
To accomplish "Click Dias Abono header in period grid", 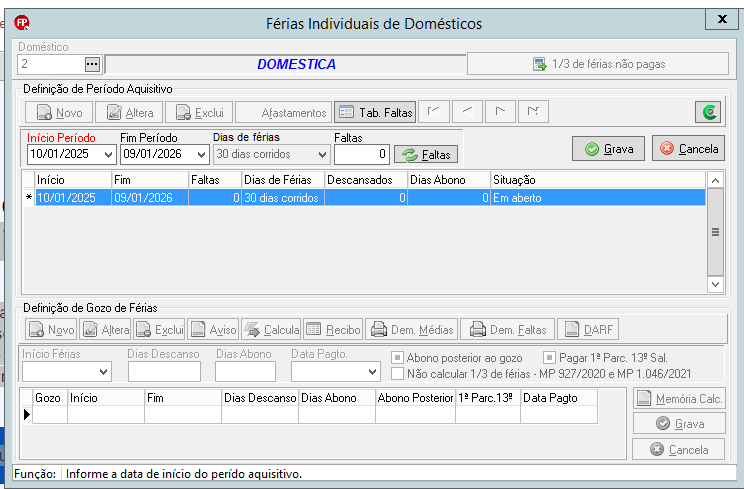I will (x=449, y=180).
